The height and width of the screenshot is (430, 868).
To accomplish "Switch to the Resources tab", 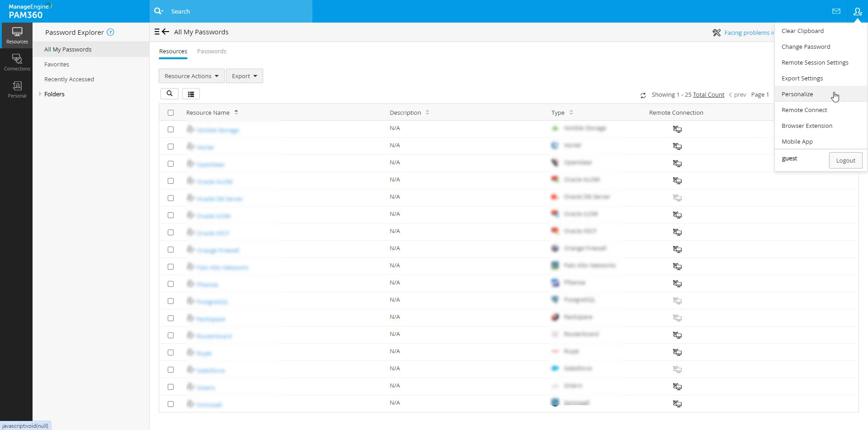I will click(173, 51).
